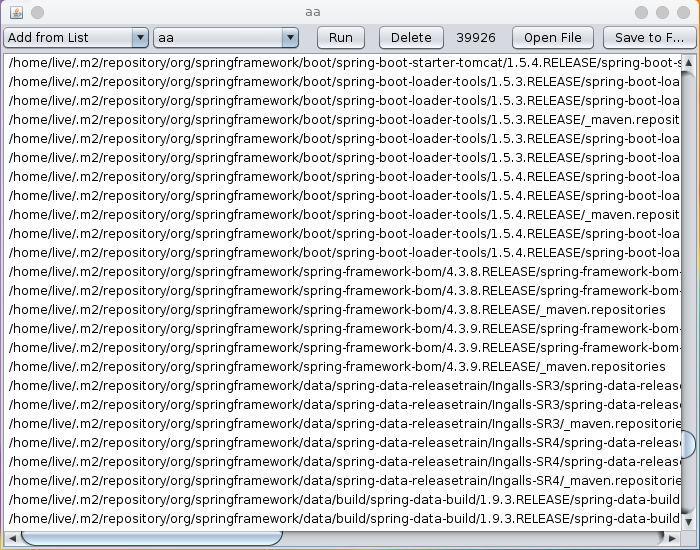Click the Open File button
This screenshot has width=700, height=550.
click(x=553, y=38)
